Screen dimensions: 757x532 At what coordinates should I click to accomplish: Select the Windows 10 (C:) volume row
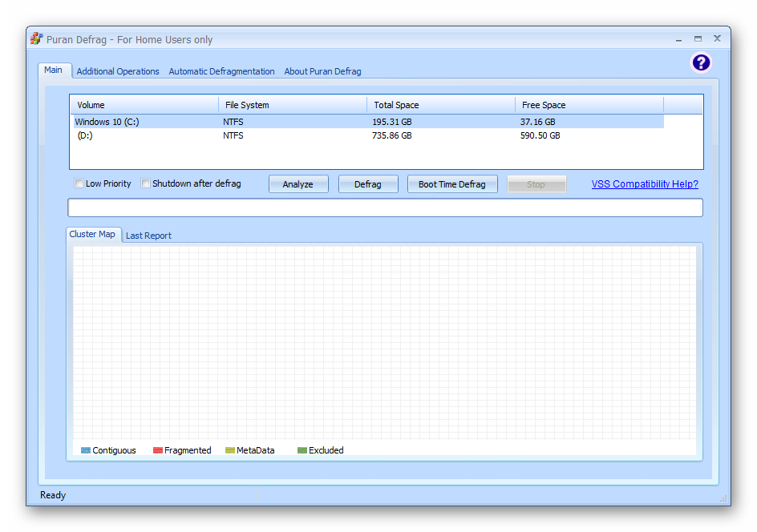(x=107, y=122)
